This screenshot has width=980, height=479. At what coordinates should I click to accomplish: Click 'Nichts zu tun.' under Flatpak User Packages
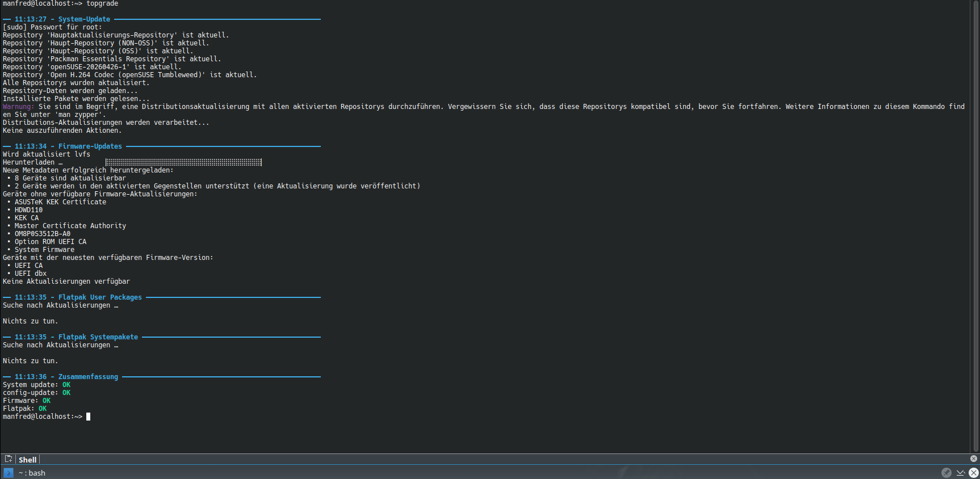tap(31, 321)
